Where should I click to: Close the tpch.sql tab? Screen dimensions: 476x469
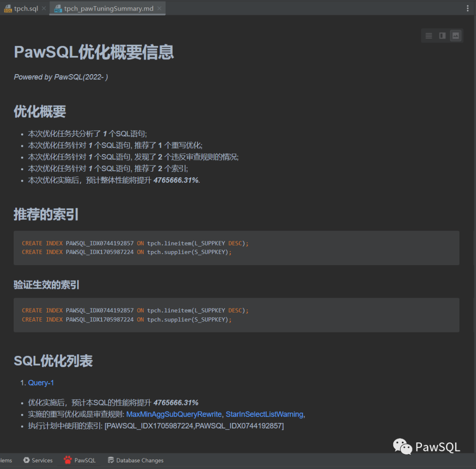(44, 8)
